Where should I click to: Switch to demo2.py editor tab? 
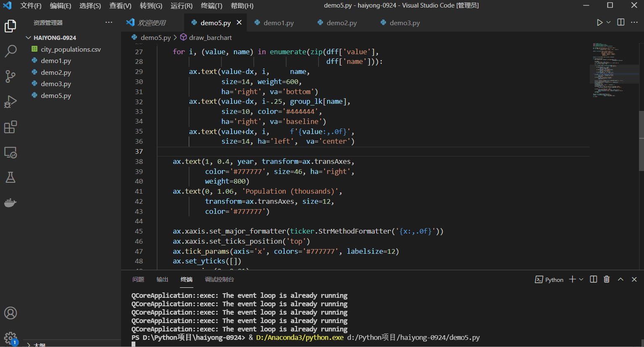pyautogui.click(x=337, y=23)
